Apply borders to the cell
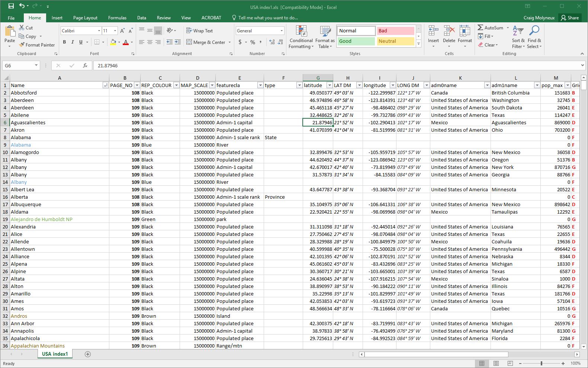Viewport: 588px width, 368px height. coord(97,42)
